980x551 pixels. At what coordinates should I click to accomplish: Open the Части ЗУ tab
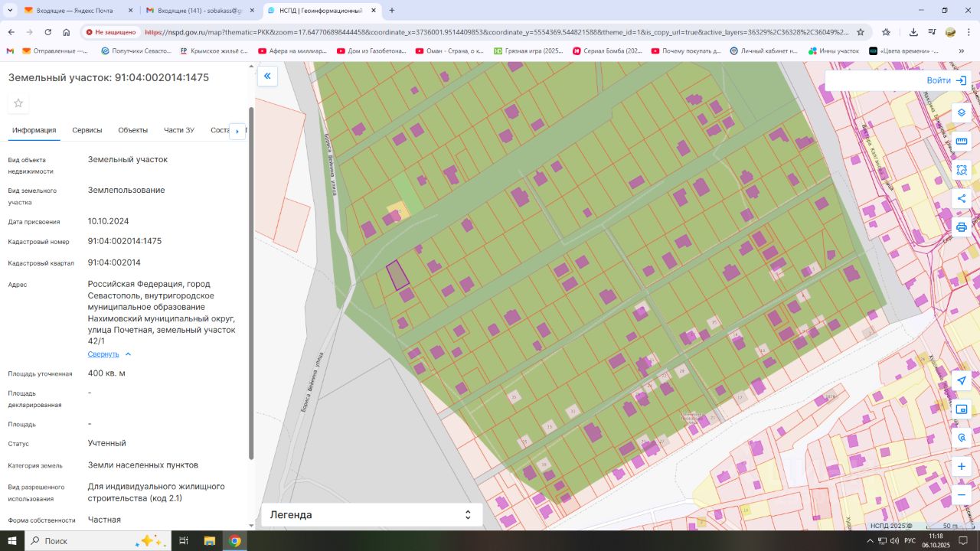178,130
